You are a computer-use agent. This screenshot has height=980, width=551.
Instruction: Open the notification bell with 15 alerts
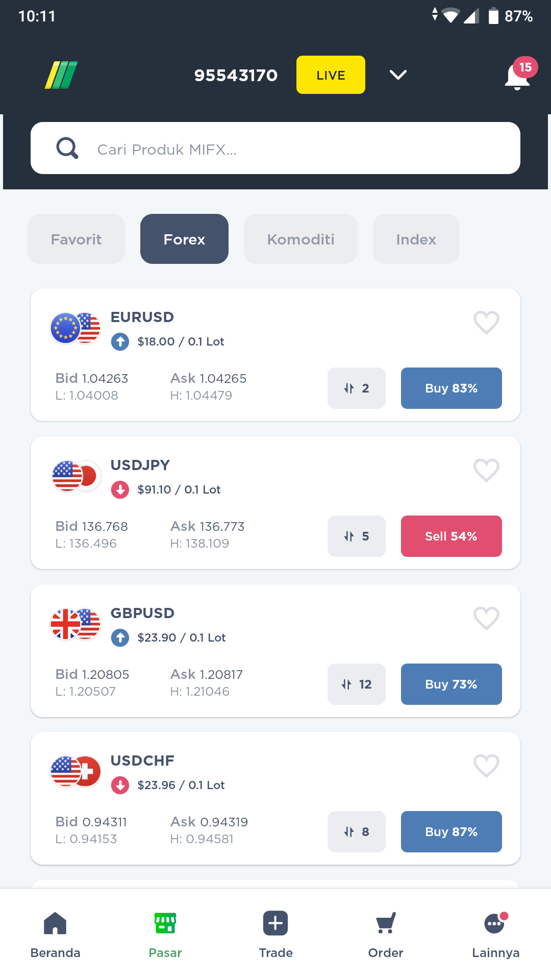517,76
